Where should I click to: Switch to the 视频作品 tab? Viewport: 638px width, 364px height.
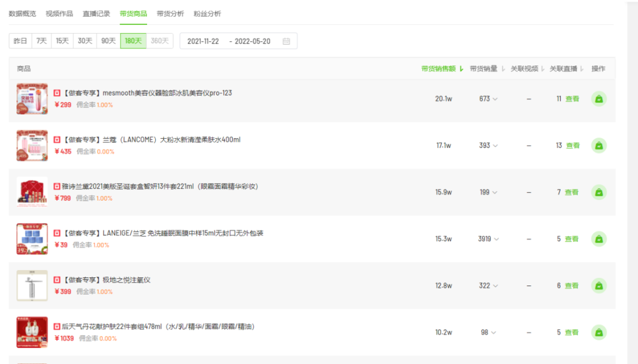pyautogui.click(x=60, y=14)
